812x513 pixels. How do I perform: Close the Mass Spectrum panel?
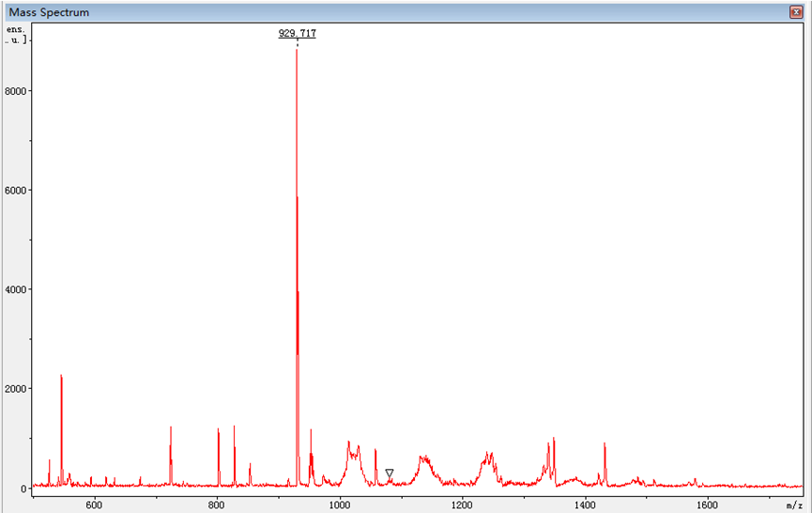point(796,12)
